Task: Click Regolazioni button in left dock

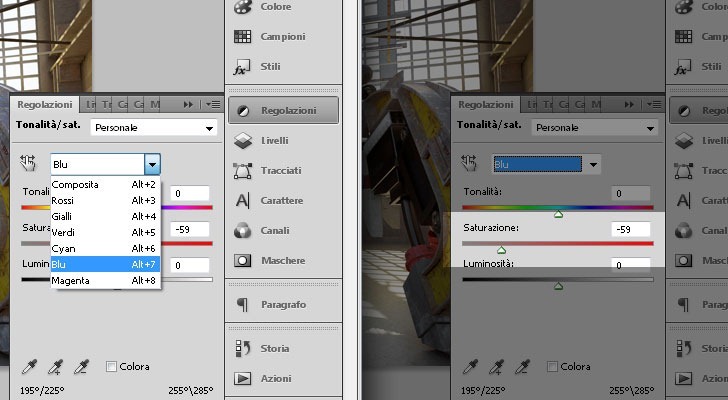Action: [x=283, y=110]
